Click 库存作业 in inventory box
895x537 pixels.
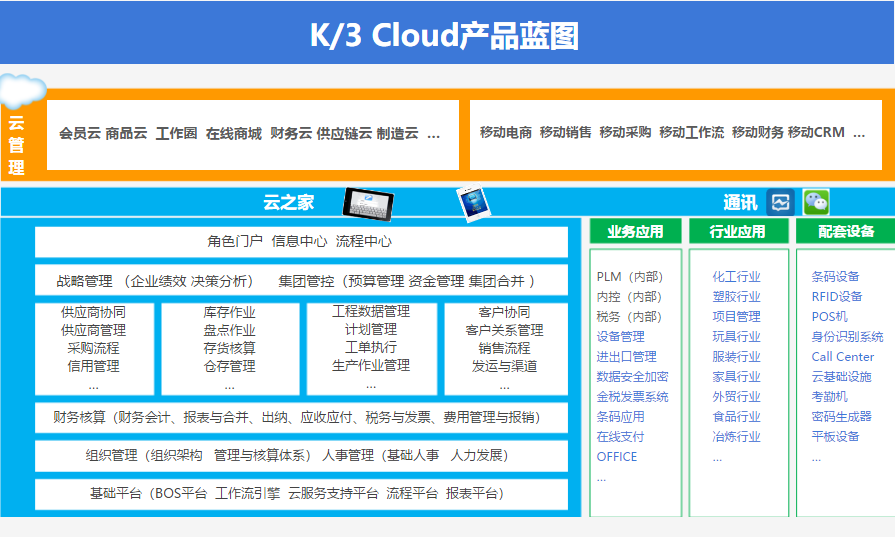coord(229,312)
